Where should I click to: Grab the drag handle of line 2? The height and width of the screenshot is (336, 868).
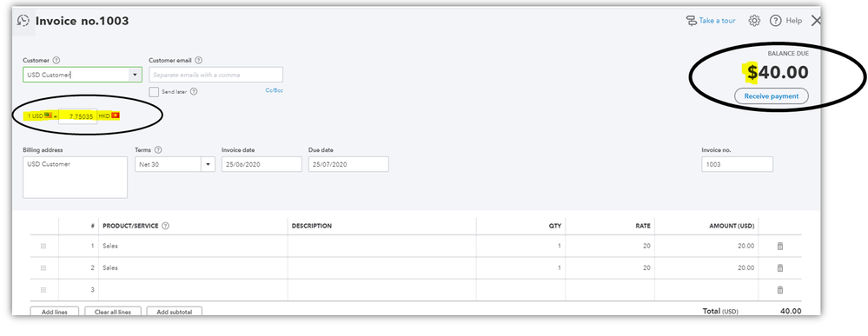43,268
